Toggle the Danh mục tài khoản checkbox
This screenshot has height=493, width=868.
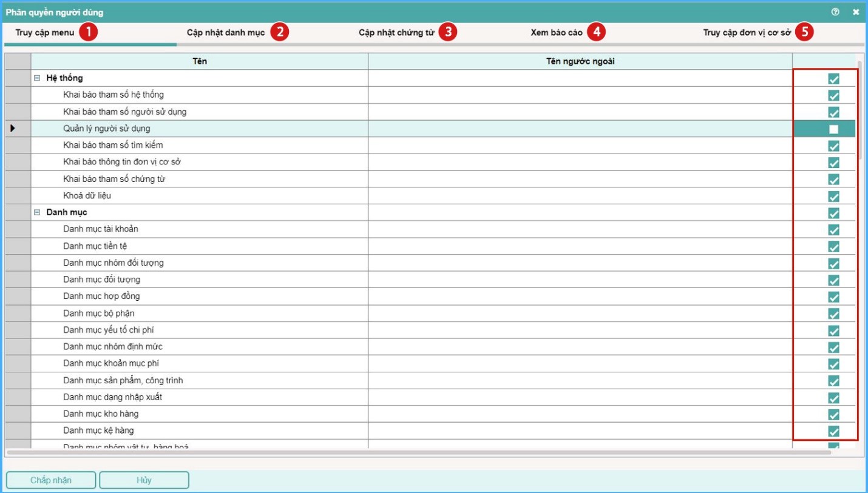pos(833,230)
